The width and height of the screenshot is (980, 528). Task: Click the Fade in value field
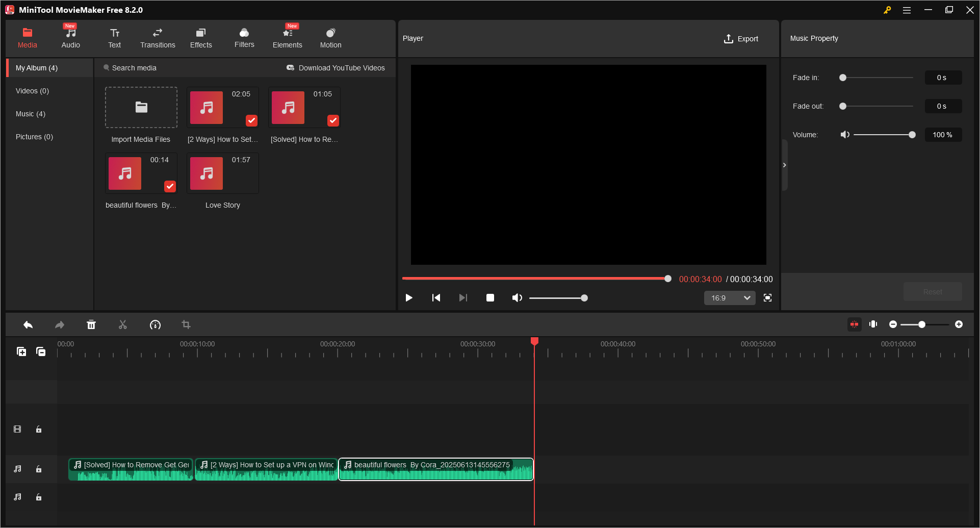(x=943, y=78)
